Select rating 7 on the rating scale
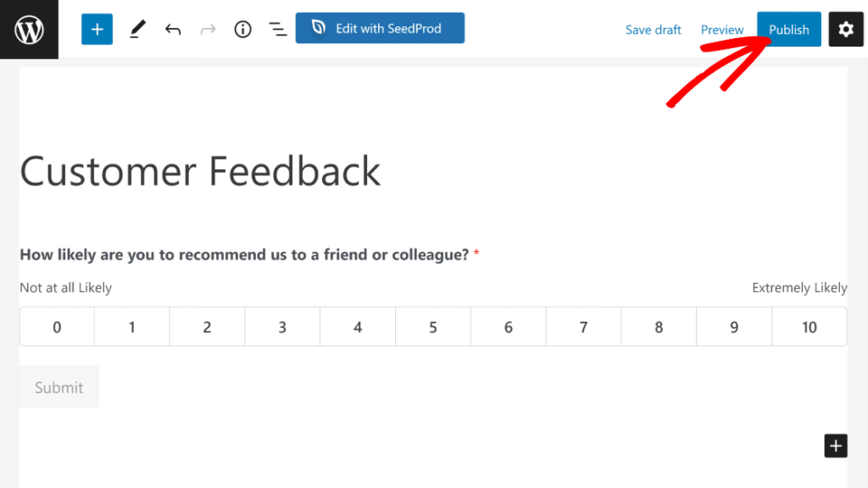868x488 pixels. tap(583, 326)
